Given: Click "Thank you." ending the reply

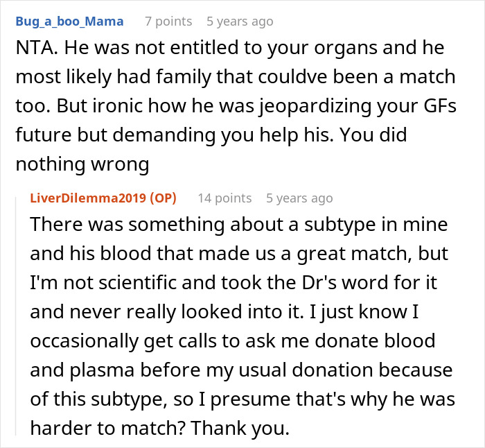Looking at the screenshot, I should coord(250,425).
